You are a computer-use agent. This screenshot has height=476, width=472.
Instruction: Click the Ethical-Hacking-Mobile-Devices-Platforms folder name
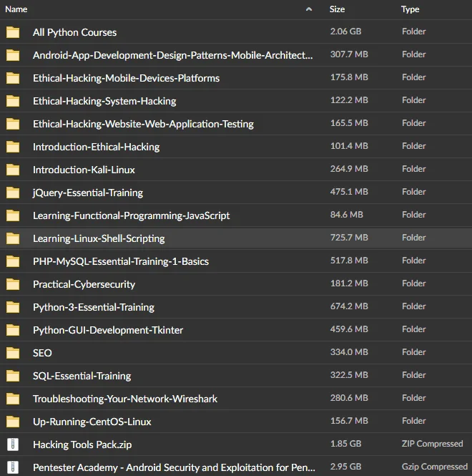126,78
